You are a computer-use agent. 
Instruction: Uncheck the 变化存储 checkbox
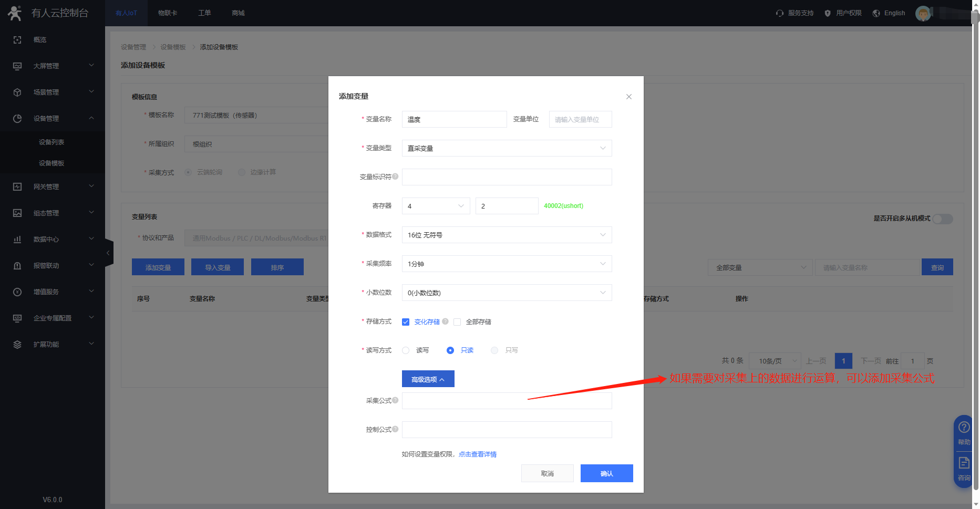click(x=406, y=322)
